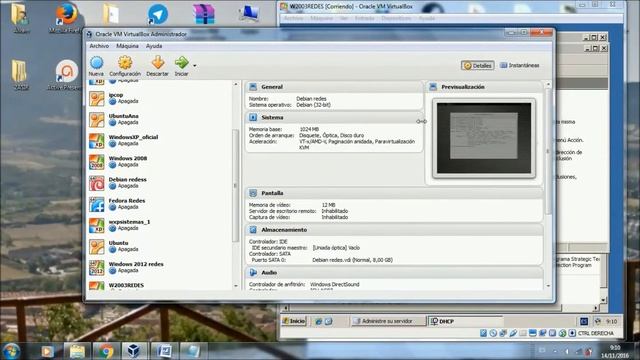The width and height of the screenshot is (640, 360).
Task: Click the 1024 MB memory value
Action: [x=309, y=129]
